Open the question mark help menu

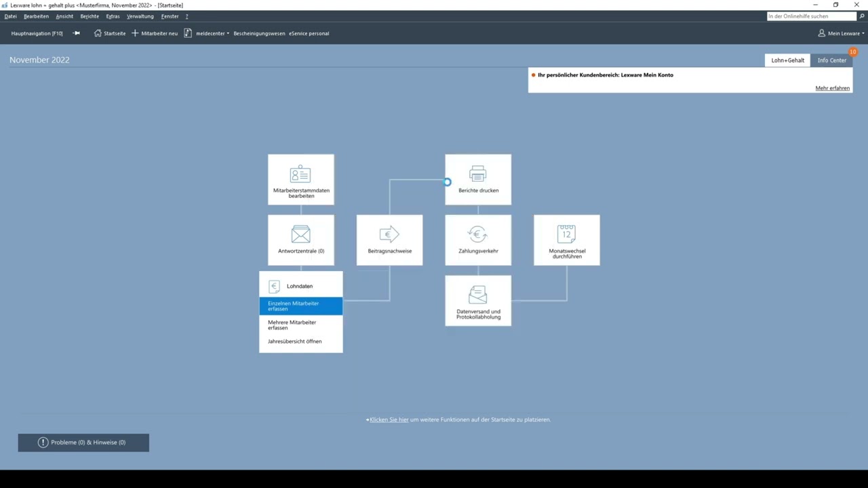(x=186, y=16)
